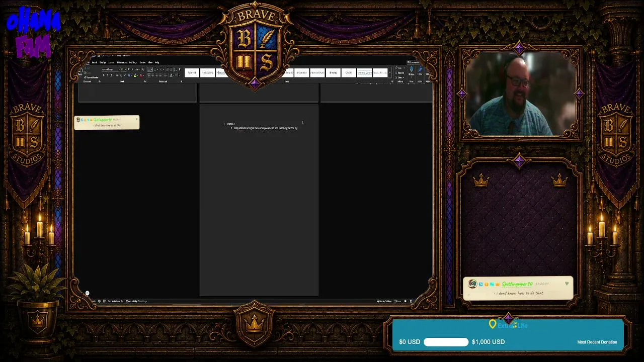The height and width of the screenshot is (362, 644).
Task: Clear all formatting from selected text
Action: [142, 69]
